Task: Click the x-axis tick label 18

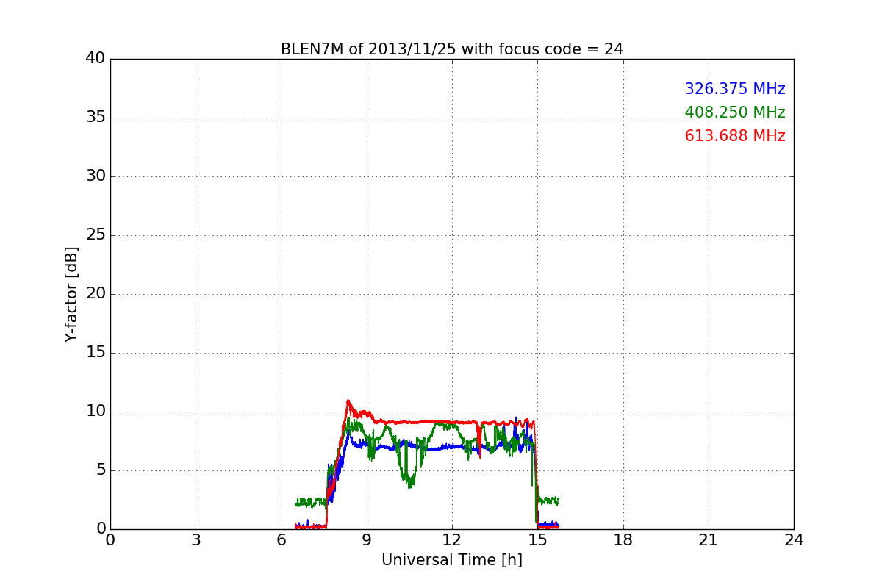Action: click(623, 540)
